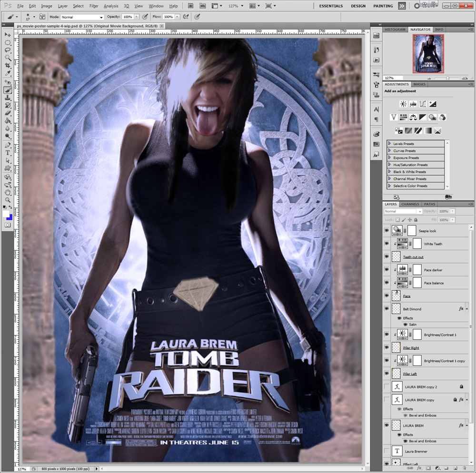
Task: Hide the Belt Dimond layer
Action: pyautogui.click(x=387, y=308)
